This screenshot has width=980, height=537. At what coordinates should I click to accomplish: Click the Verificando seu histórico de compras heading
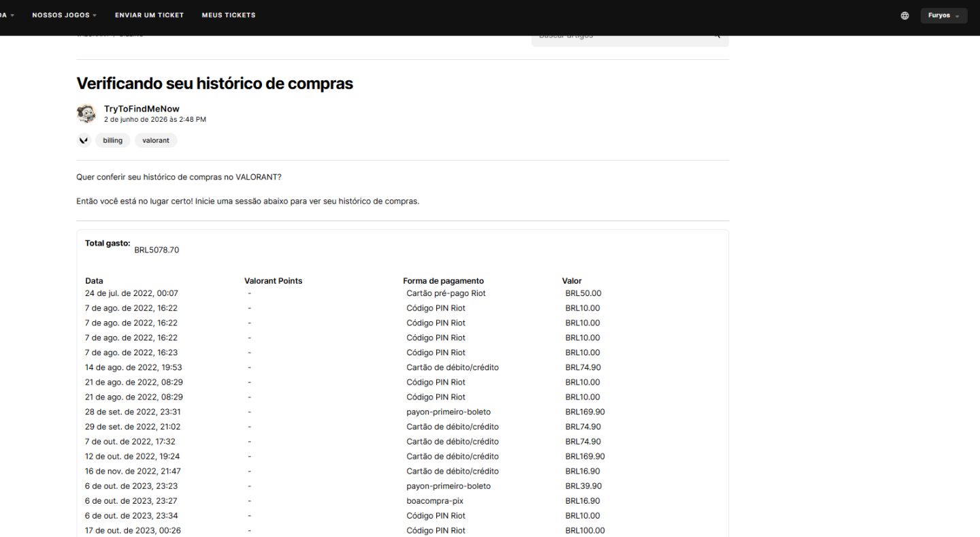point(214,84)
